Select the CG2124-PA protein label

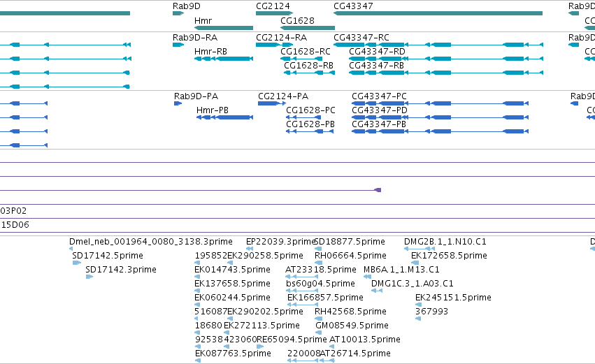click(283, 96)
